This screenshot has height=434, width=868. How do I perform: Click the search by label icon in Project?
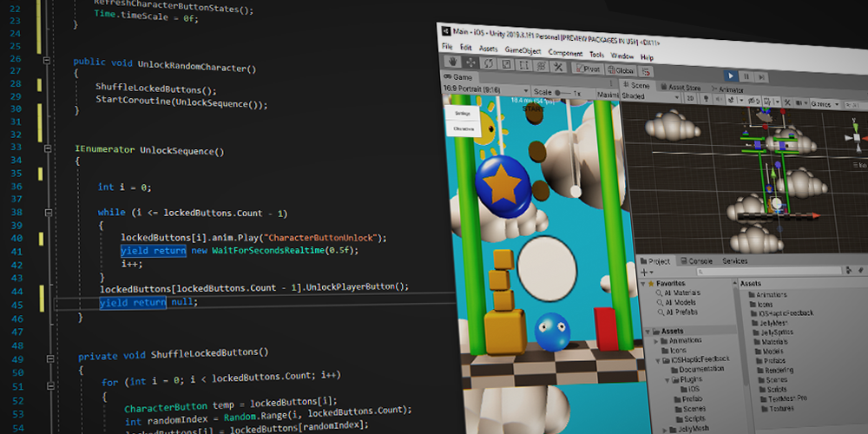[861, 270]
